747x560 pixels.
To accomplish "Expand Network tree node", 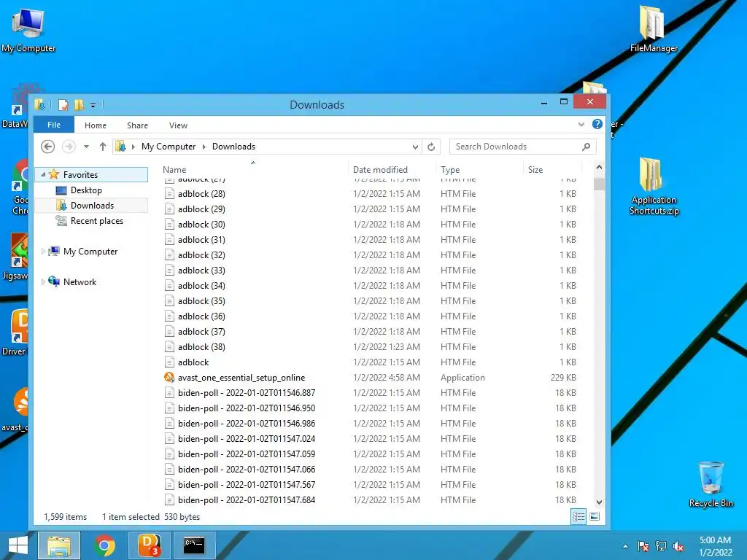I will 43,282.
